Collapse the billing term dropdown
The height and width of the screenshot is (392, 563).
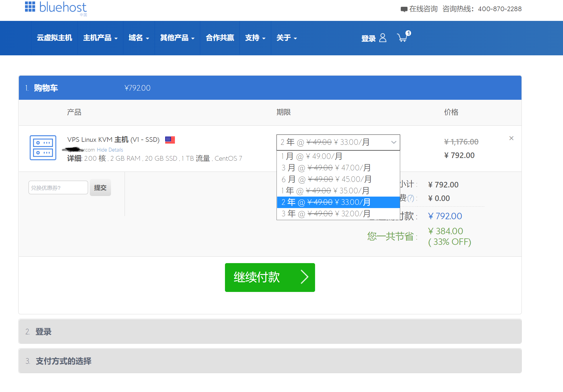(338, 142)
